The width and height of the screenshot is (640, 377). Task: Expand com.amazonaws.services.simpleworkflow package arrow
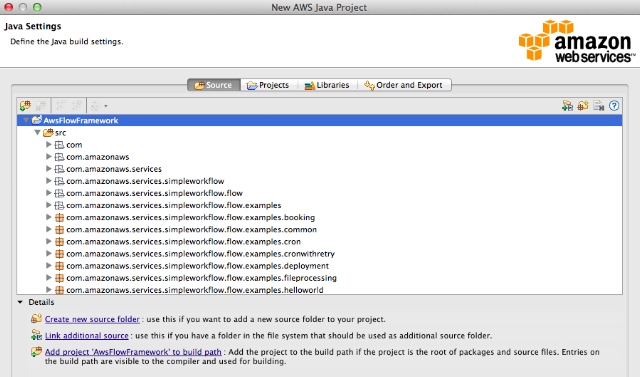coord(49,181)
